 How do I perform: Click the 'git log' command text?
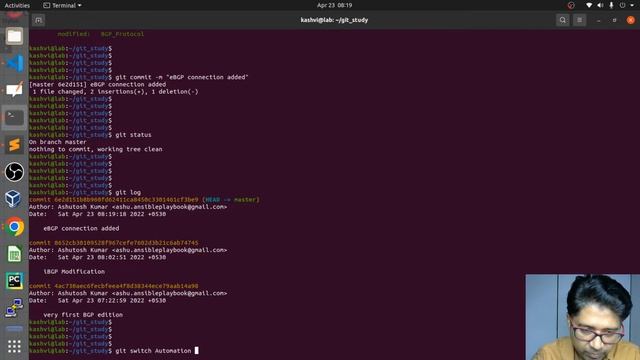(128, 192)
